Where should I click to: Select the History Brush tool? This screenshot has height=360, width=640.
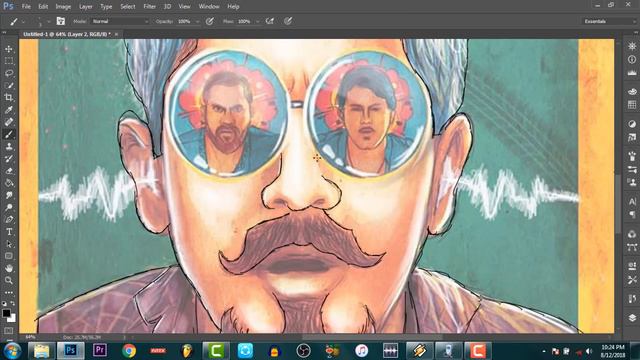coord(9,158)
